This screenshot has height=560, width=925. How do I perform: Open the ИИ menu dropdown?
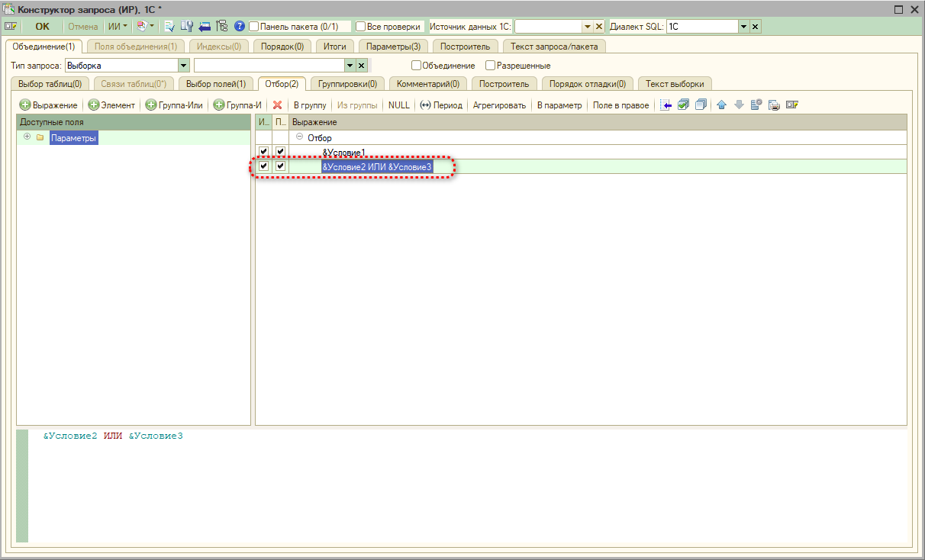(118, 27)
